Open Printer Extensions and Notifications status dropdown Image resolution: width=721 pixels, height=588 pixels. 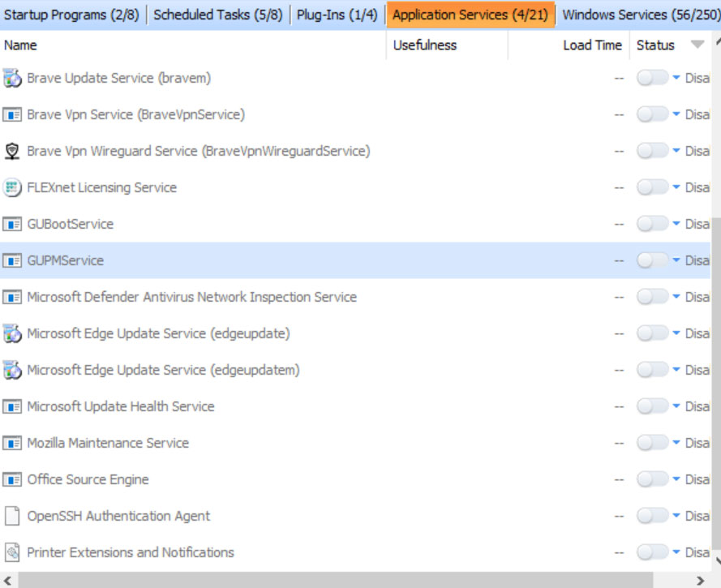[x=676, y=552]
